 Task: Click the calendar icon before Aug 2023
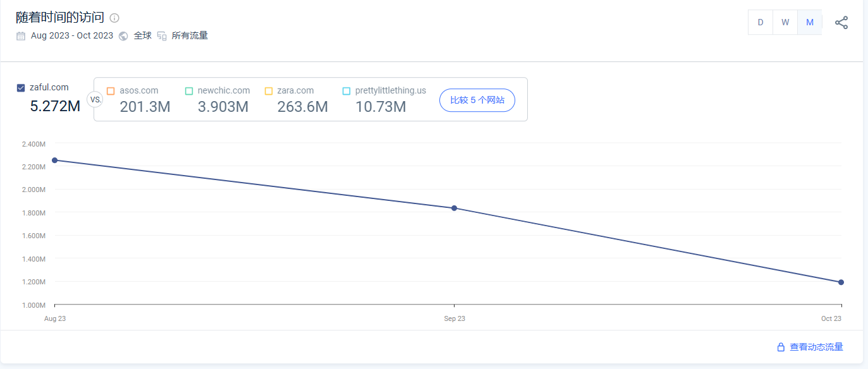pyautogui.click(x=21, y=36)
